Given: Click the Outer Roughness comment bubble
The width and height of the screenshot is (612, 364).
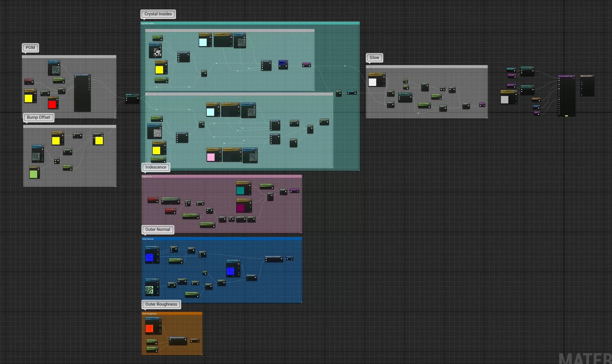Looking at the screenshot, I should point(161,304).
